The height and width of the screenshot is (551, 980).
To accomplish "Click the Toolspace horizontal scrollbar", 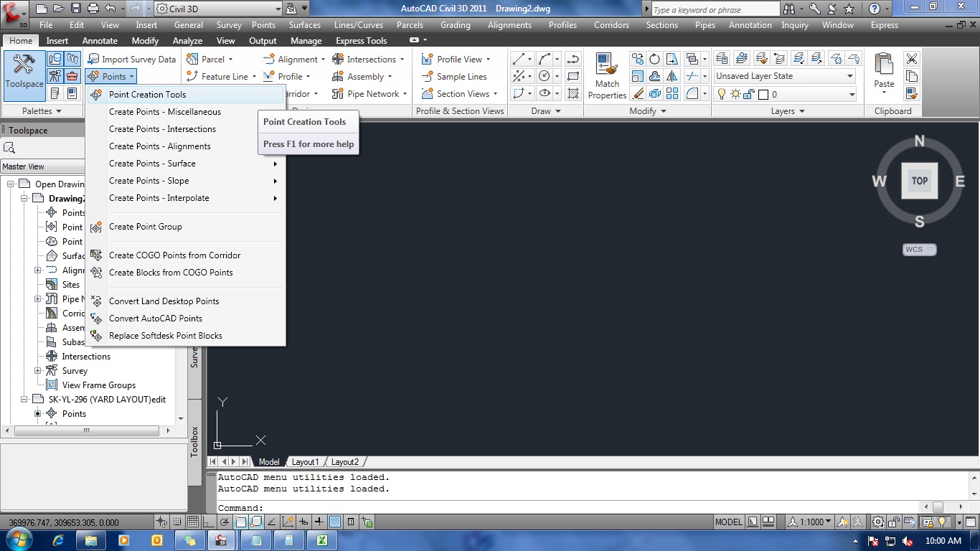I will point(87,431).
